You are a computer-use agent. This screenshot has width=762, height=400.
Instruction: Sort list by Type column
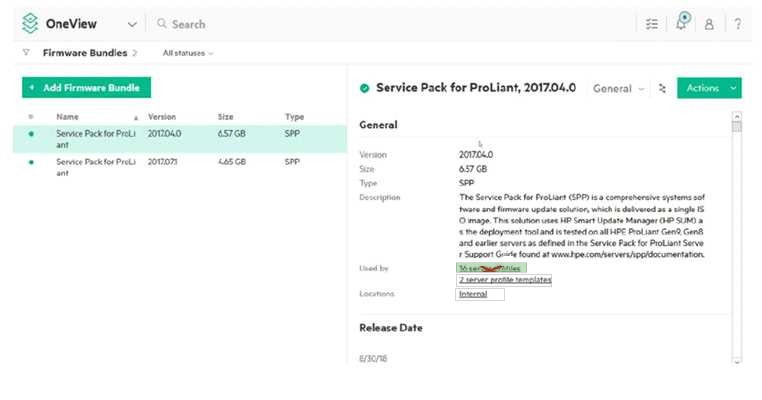tap(294, 117)
